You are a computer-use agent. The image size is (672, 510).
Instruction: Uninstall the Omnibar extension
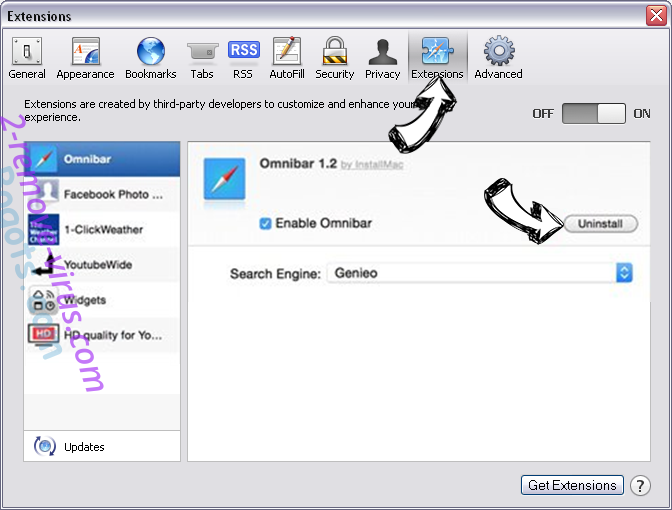click(600, 224)
